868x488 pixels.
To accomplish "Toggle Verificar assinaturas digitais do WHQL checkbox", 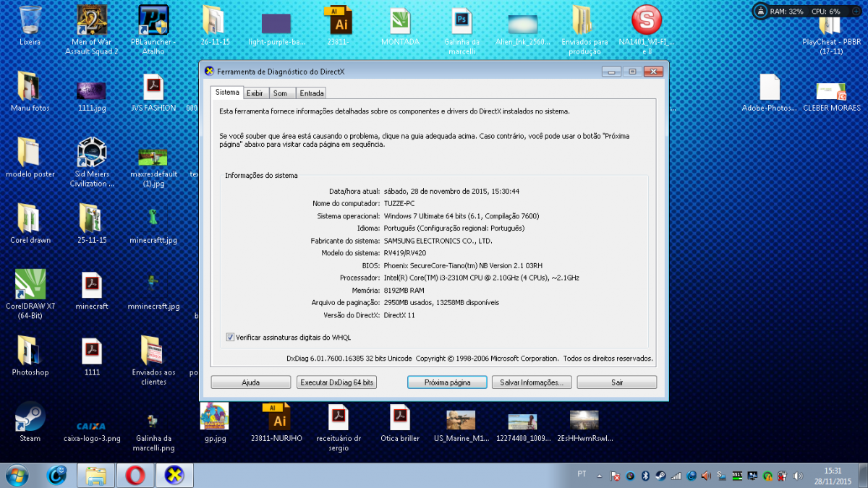I will (230, 337).
